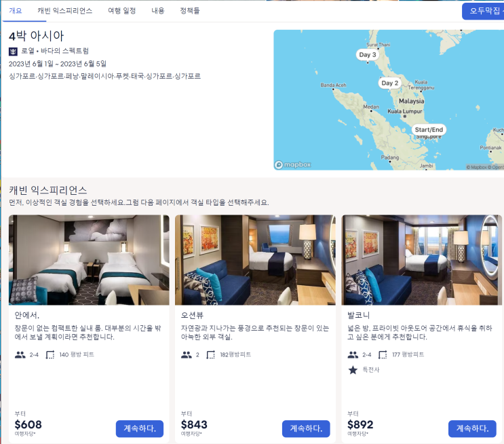Click the room-size icon on the 오션뷰 cabin card
Image resolution: width=504 pixels, height=444 pixels.
pyautogui.click(x=210, y=355)
